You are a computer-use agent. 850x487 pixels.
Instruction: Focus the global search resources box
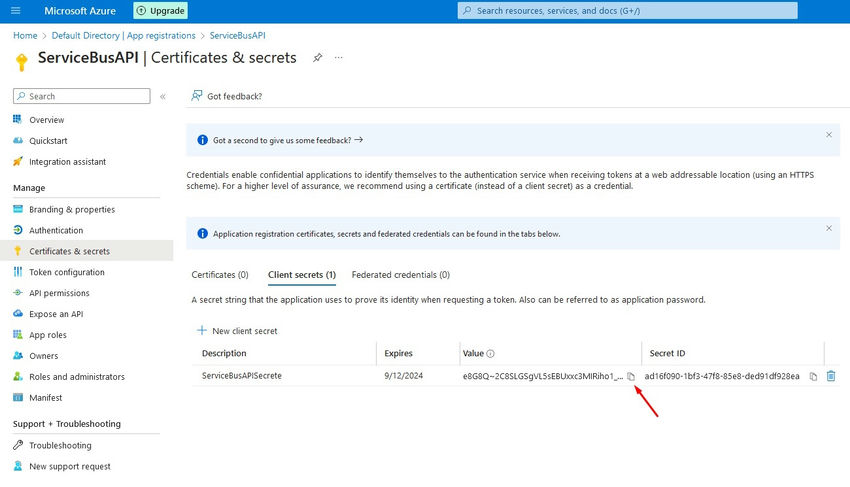tap(627, 11)
